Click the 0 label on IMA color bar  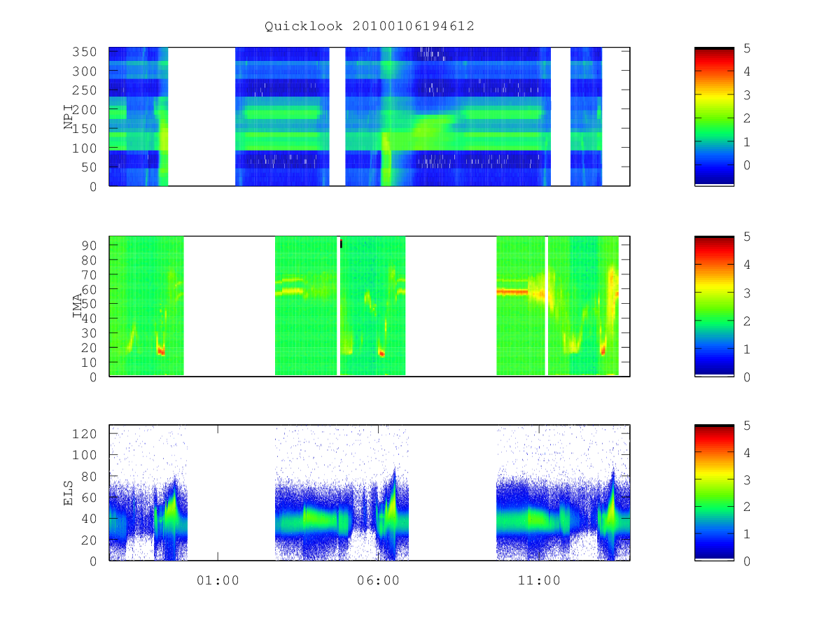point(747,377)
